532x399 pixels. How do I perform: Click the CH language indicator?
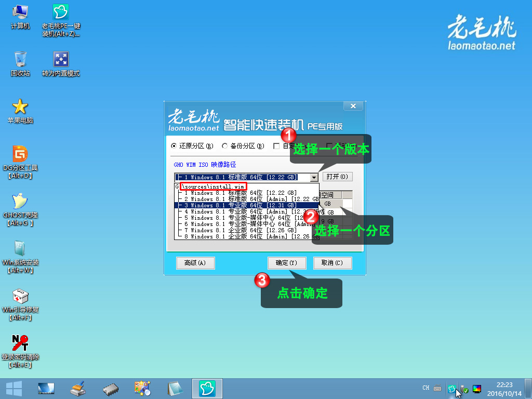[x=426, y=388]
